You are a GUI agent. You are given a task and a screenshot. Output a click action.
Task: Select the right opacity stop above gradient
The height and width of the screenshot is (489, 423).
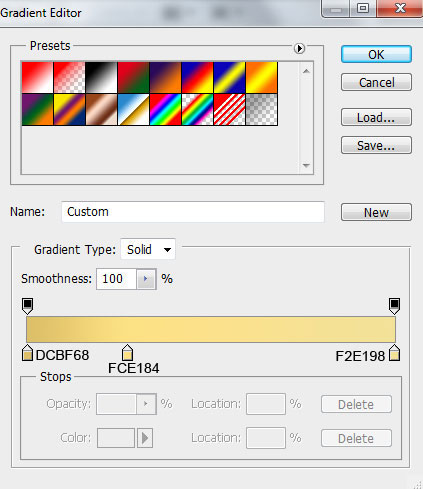pos(394,306)
